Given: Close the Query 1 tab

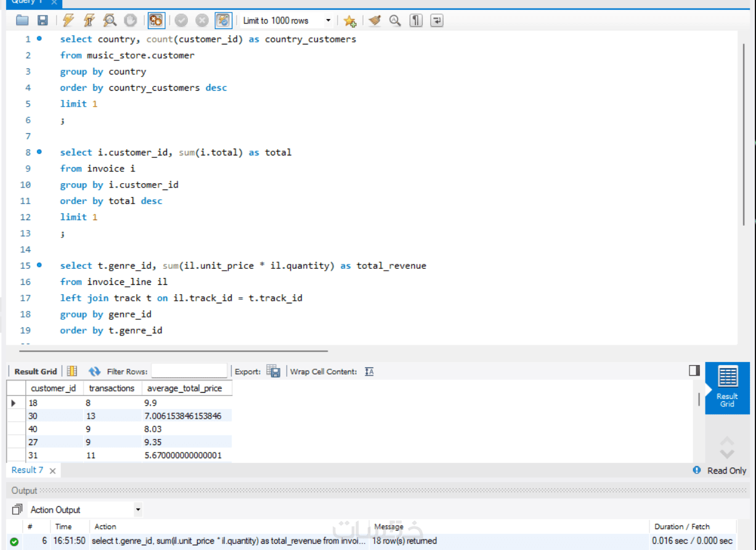Looking at the screenshot, I should click(x=54, y=2).
